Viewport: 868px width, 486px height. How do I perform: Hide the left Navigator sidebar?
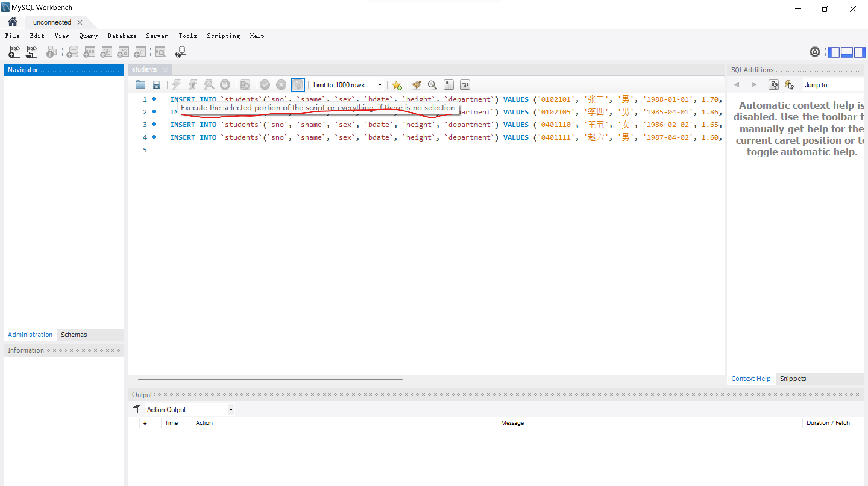[x=834, y=52]
